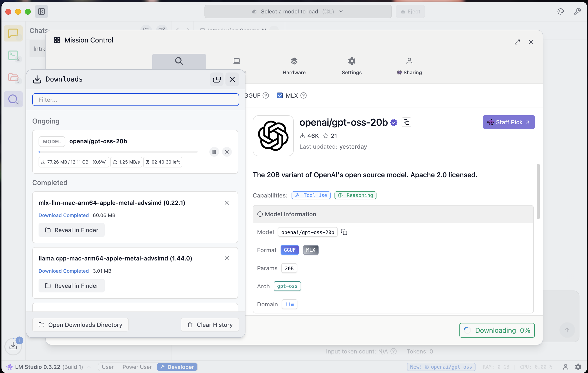Open the Sharing tab
The image size is (588, 373).
[x=409, y=66]
